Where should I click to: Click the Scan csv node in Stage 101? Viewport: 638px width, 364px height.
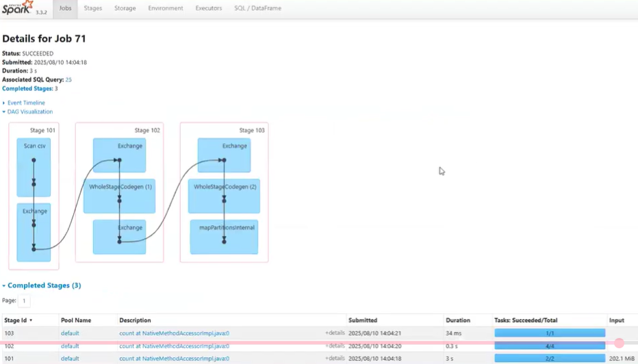point(34,167)
